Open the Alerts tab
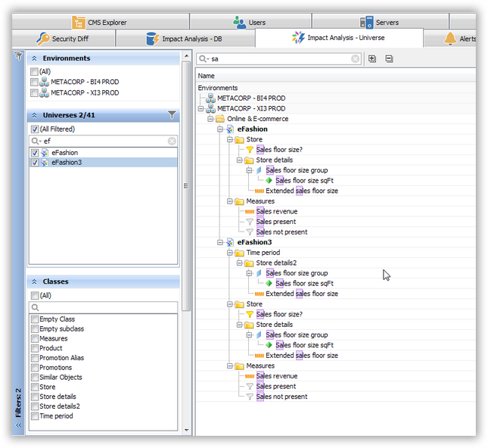Image resolution: width=488 pixels, height=448 pixels. pos(450,39)
